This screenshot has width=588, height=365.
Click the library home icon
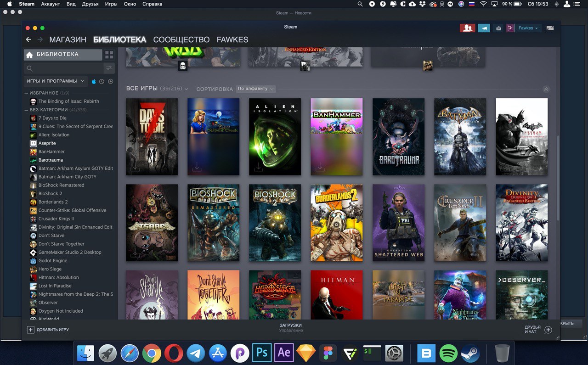tap(29, 55)
